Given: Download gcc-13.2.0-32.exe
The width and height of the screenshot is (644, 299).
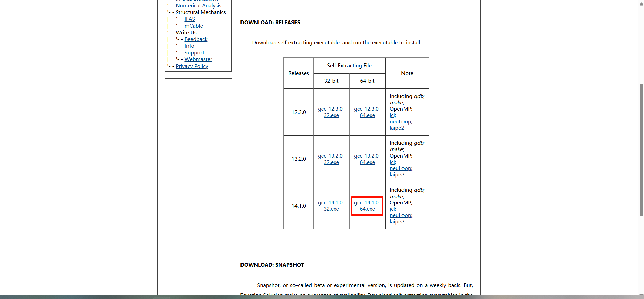Looking at the screenshot, I should [x=331, y=159].
